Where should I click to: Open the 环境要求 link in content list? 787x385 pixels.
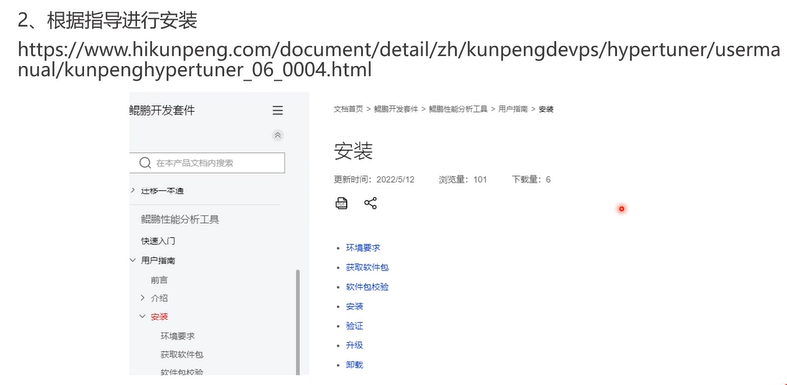tap(363, 248)
